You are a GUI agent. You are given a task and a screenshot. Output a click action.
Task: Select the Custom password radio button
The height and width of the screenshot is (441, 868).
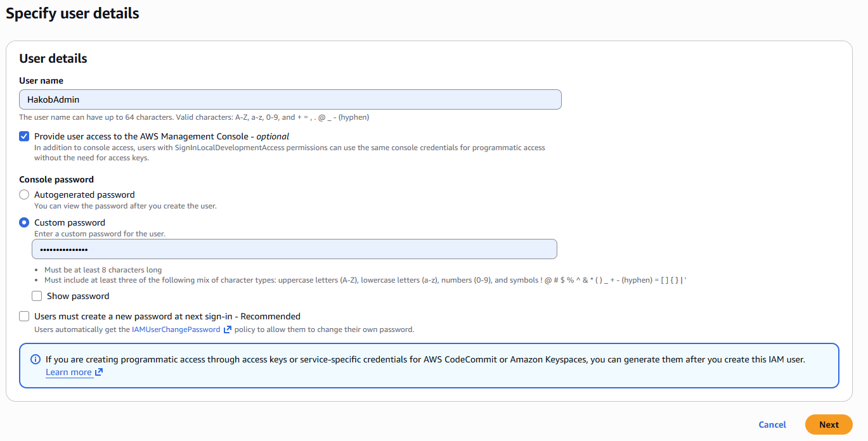click(x=24, y=222)
